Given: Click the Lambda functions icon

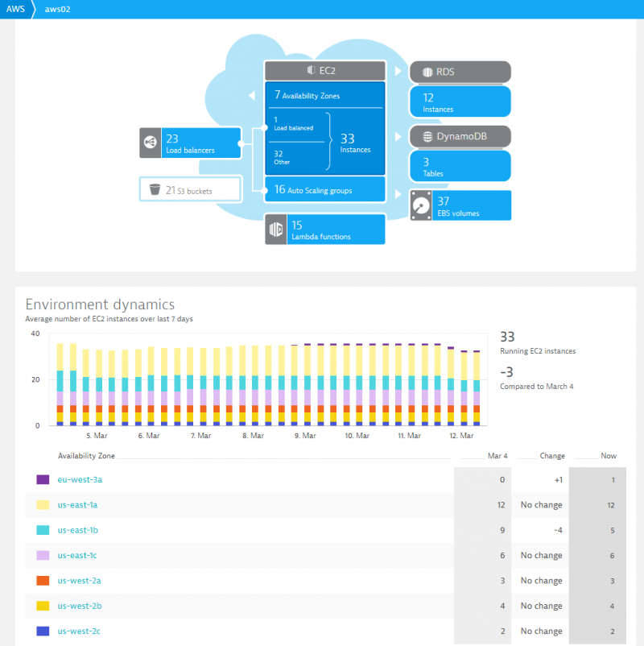Looking at the screenshot, I should 275,229.
